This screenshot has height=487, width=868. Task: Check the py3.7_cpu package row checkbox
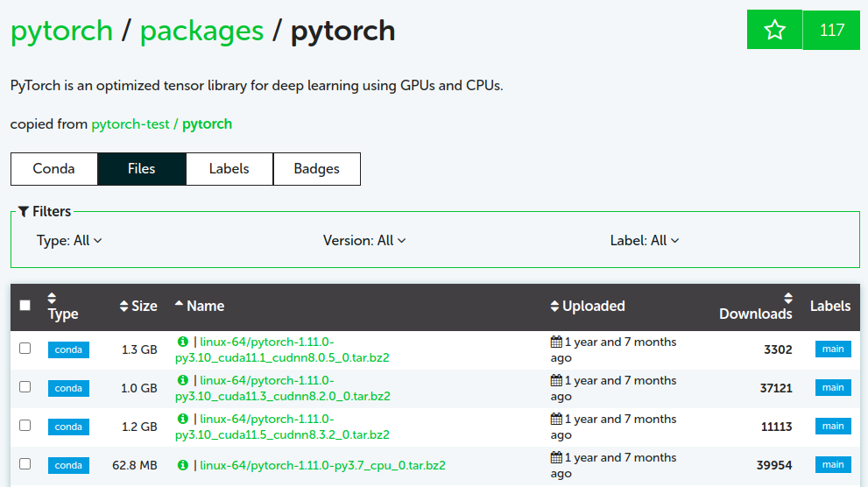25,463
